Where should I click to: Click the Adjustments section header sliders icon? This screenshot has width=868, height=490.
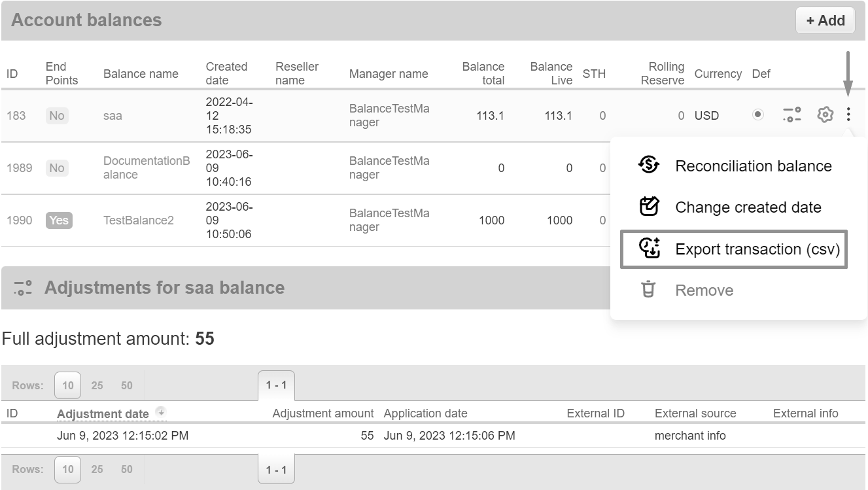click(23, 288)
